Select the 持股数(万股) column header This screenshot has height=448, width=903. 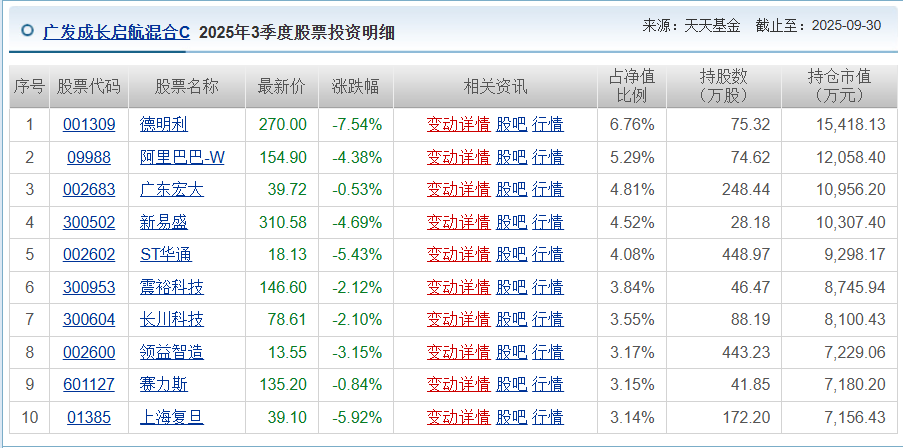(724, 86)
